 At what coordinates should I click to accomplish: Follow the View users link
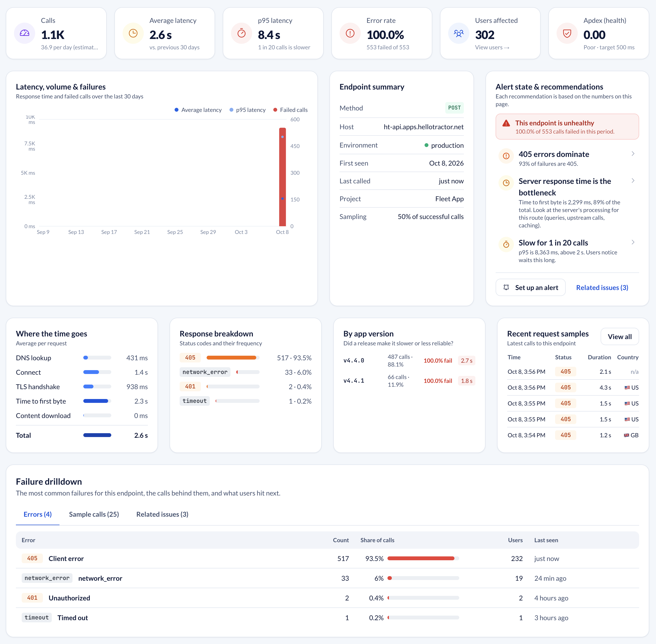pyautogui.click(x=492, y=47)
